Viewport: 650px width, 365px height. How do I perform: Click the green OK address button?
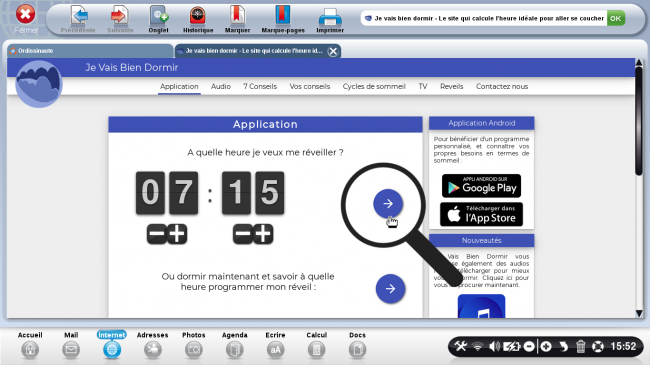tap(616, 18)
